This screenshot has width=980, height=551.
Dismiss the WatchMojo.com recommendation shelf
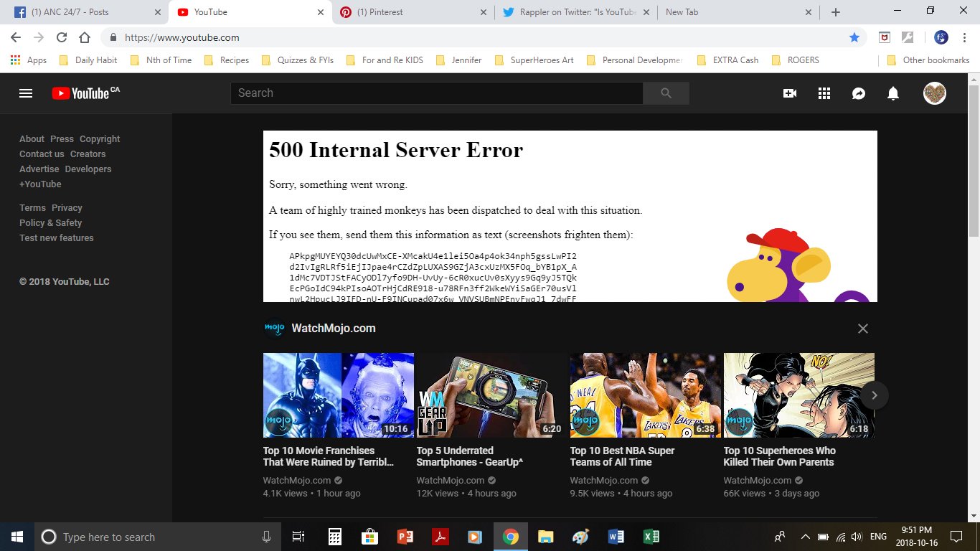coord(863,329)
